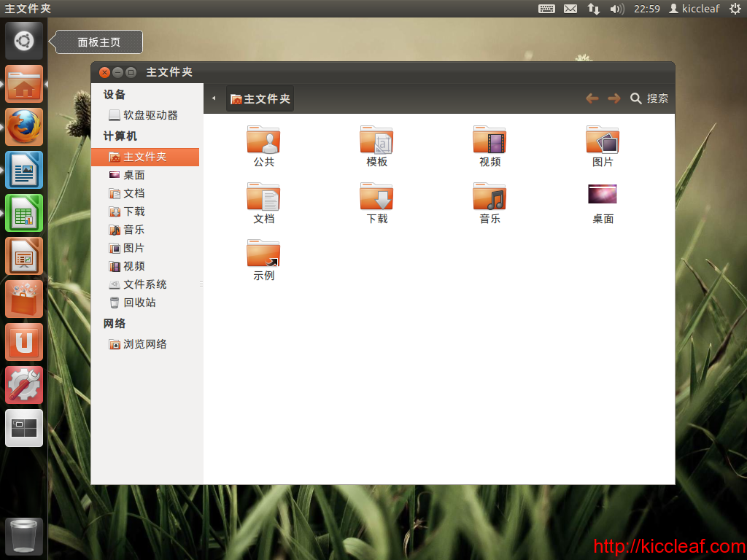Close the 主文件夹 window
This screenshot has height=560, width=747.
104,72
